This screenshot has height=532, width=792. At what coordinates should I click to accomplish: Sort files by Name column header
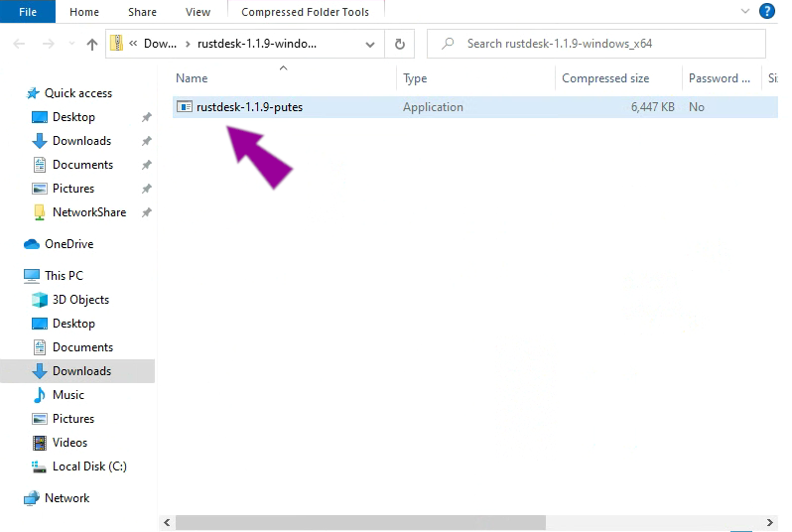192,78
